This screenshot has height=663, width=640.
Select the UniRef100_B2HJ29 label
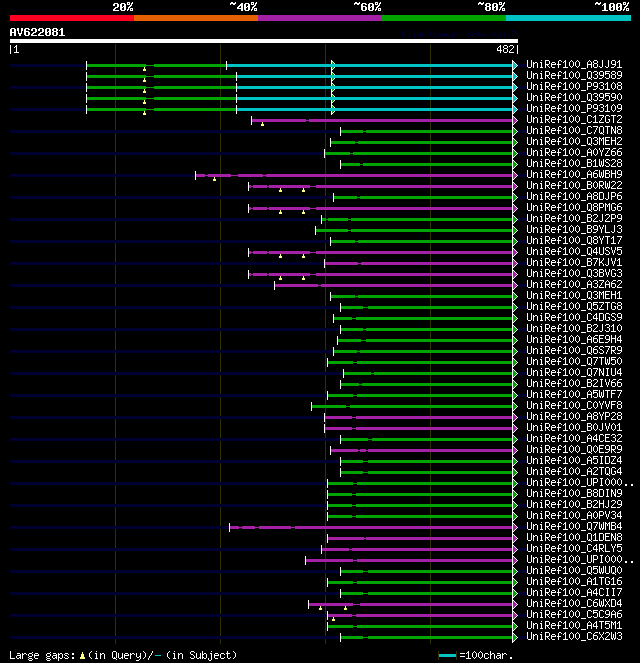574,504
